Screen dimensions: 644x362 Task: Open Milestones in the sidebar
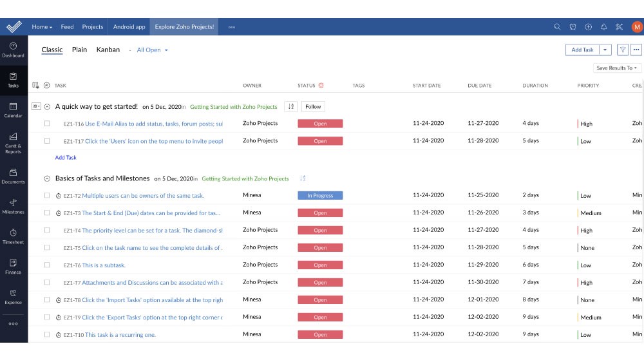[13, 206]
